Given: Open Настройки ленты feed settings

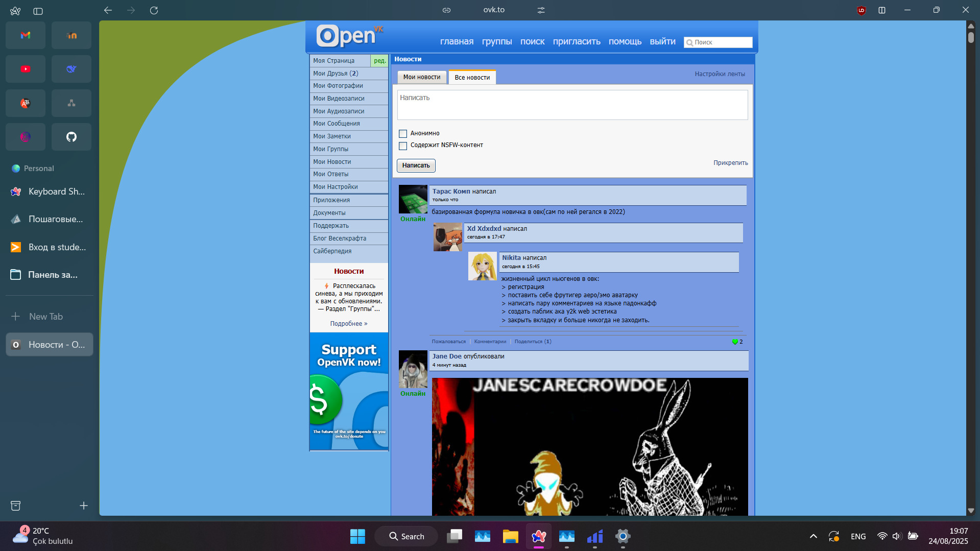Looking at the screenshot, I should point(719,74).
